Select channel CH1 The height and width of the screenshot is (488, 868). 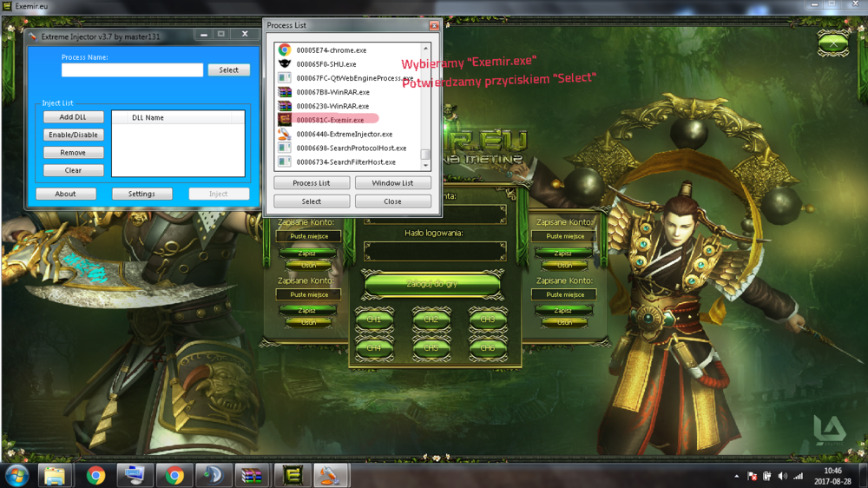click(x=373, y=320)
